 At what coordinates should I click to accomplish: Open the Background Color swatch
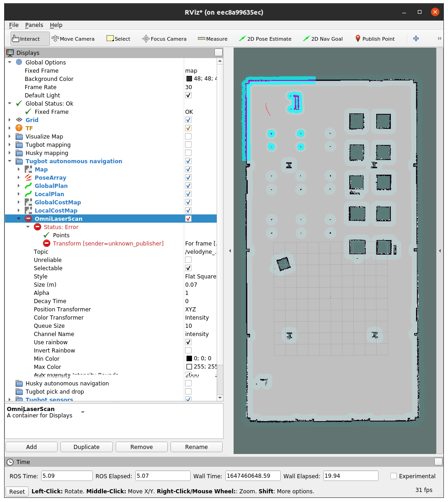click(189, 79)
